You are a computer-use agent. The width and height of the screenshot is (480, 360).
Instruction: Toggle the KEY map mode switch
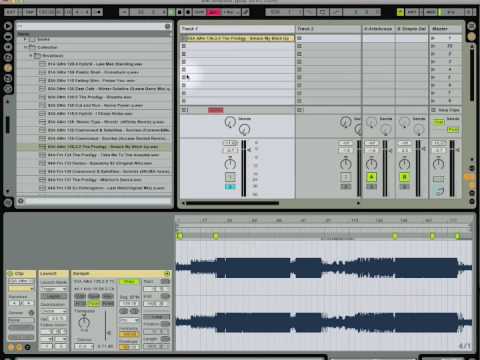click(412, 12)
